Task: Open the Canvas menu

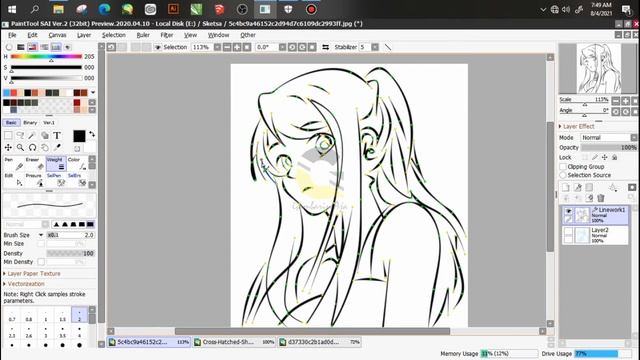Action: click(x=57, y=35)
